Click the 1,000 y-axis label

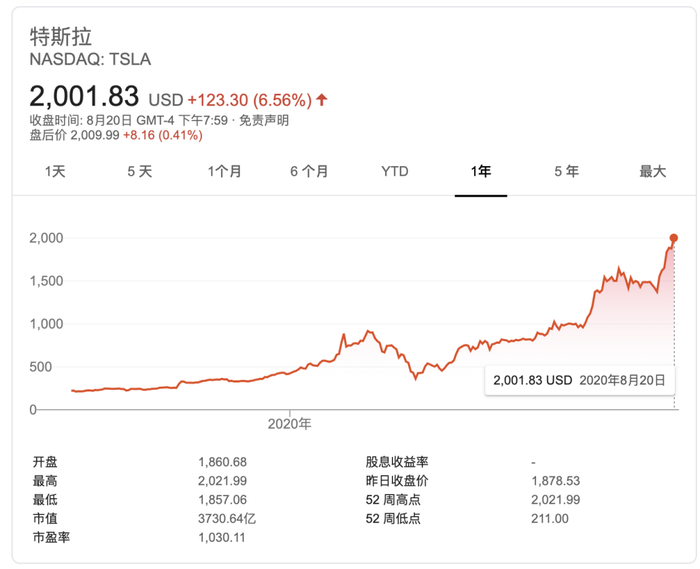(x=46, y=324)
